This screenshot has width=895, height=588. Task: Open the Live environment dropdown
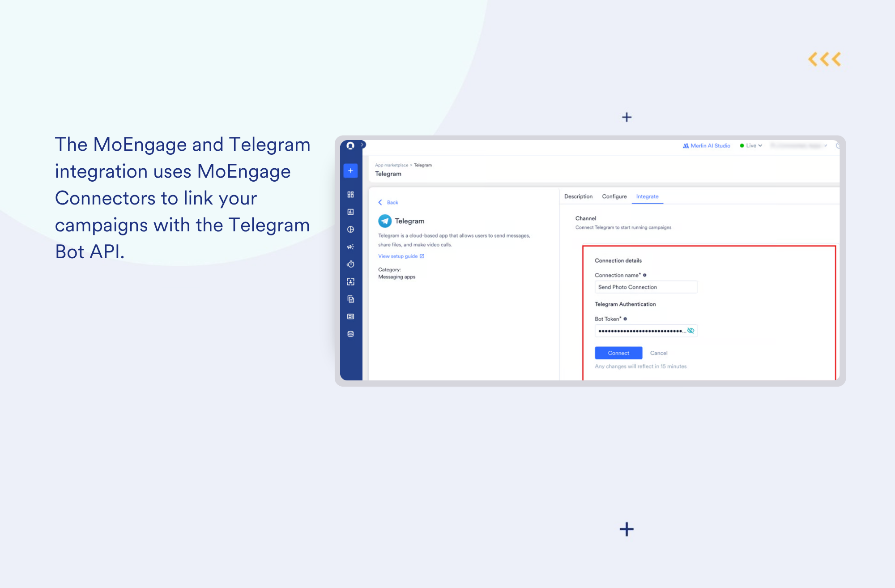tap(751, 146)
